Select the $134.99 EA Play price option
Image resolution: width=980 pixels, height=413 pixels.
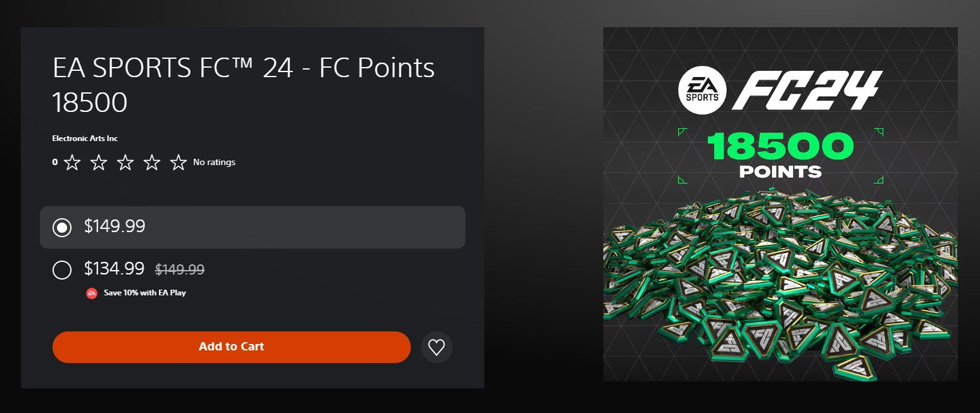[x=62, y=270]
